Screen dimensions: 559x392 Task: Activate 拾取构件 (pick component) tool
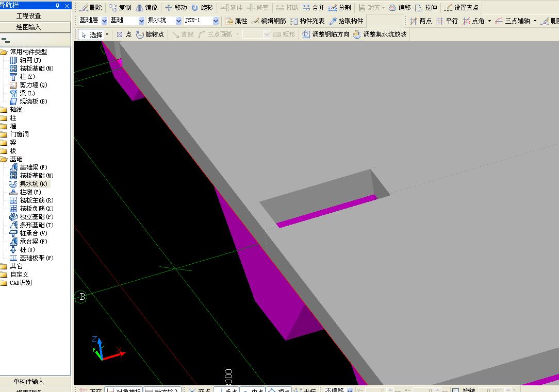point(346,21)
